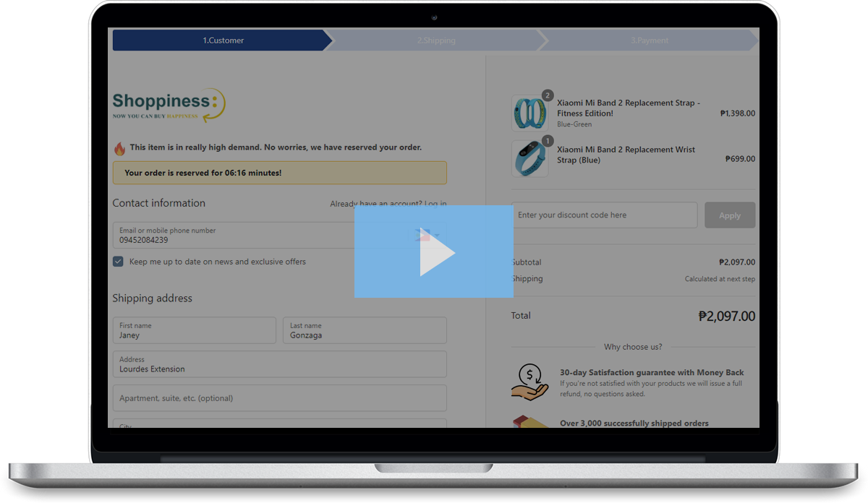This screenshot has width=868, height=503.
Task: Click the quantity badge showing 1
Action: (548, 140)
